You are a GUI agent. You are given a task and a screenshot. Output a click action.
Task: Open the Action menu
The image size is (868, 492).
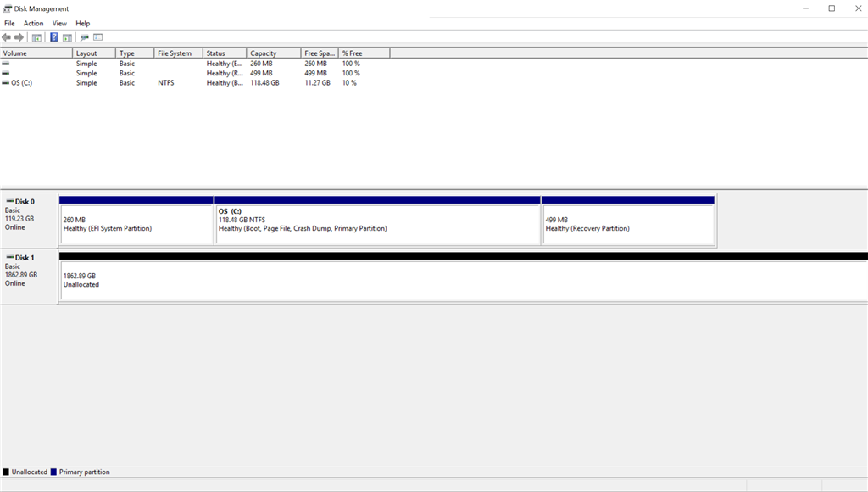[x=33, y=23]
